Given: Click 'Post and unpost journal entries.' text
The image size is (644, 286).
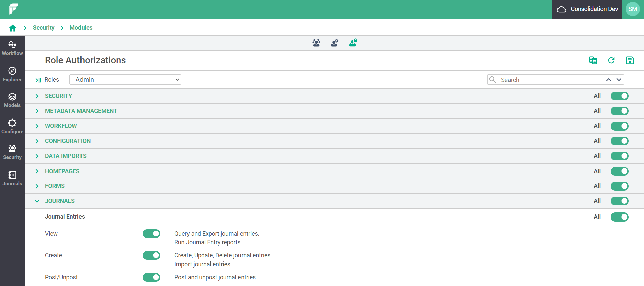Looking at the screenshot, I should [x=216, y=277].
